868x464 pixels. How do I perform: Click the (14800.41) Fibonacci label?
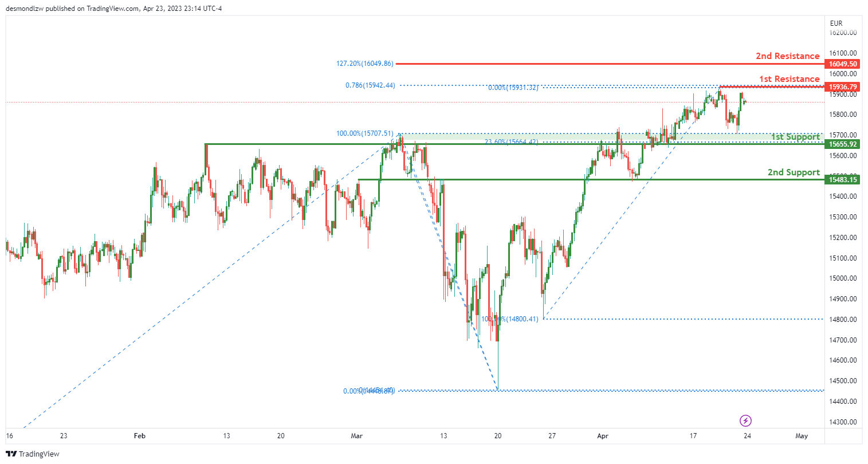click(510, 319)
